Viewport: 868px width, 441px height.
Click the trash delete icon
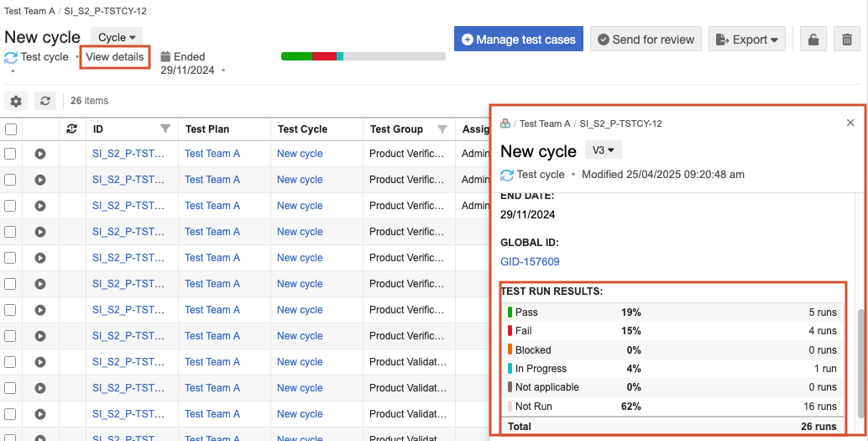coord(847,39)
